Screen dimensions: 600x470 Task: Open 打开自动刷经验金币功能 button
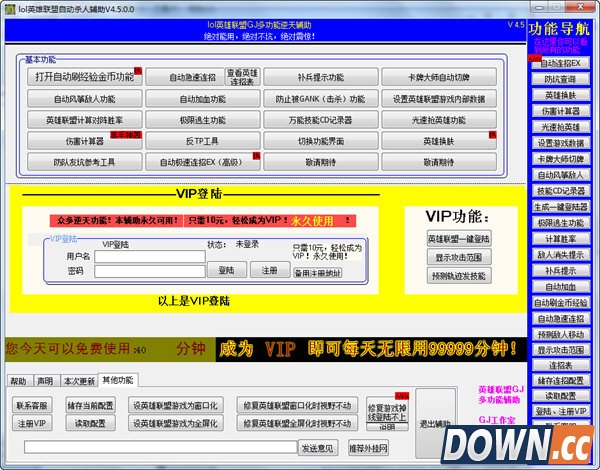click(x=85, y=77)
